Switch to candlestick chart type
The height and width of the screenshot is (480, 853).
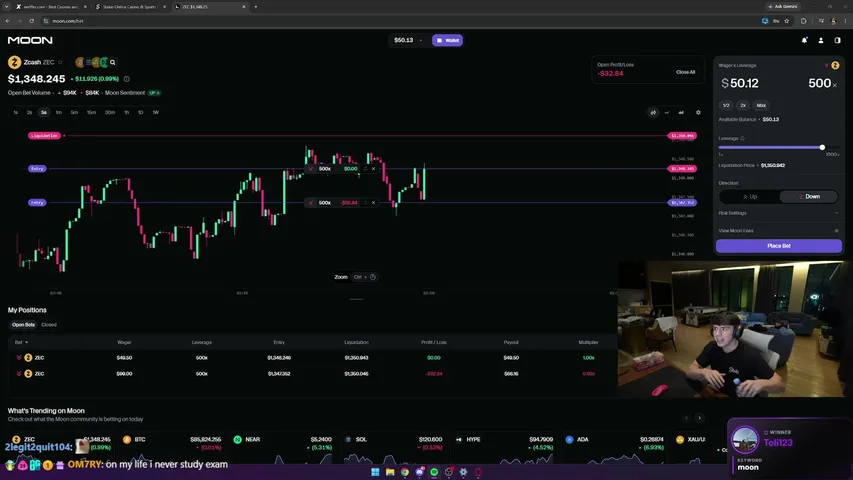[653, 113]
